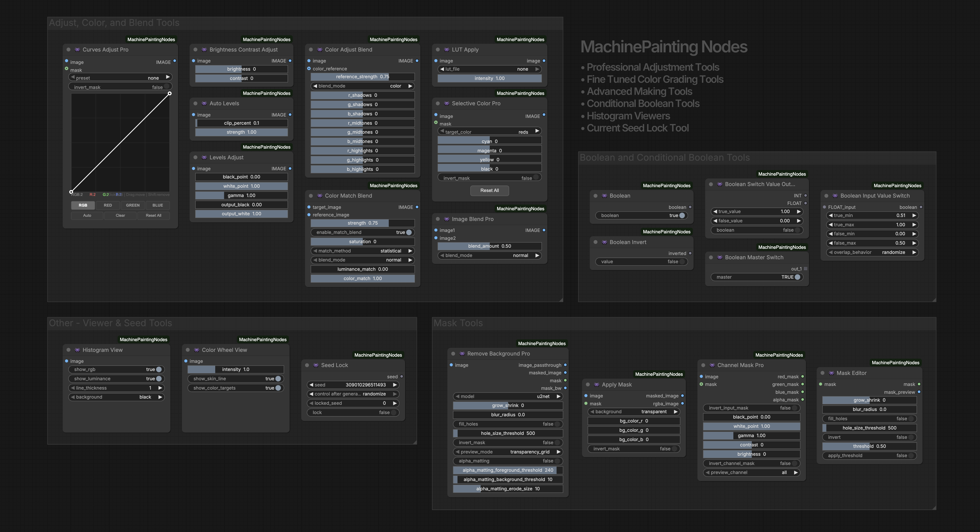Click the Boolean Input Value Switch icon
The height and width of the screenshot is (532, 980).
point(835,196)
